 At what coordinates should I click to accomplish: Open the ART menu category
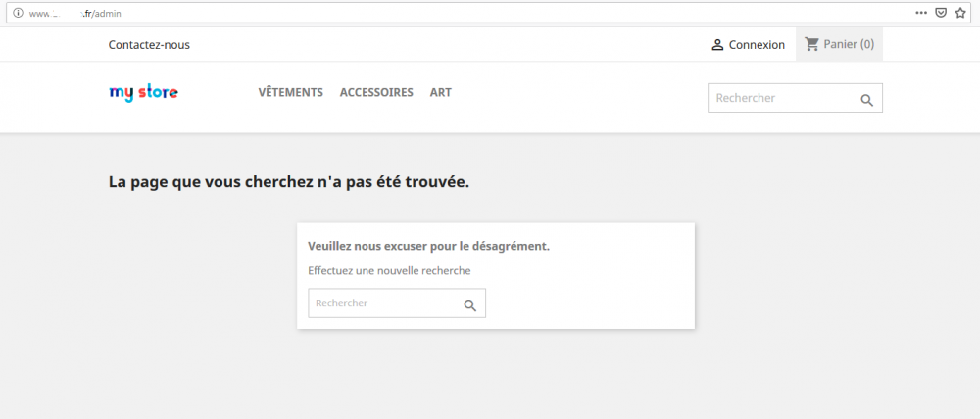(441, 92)
